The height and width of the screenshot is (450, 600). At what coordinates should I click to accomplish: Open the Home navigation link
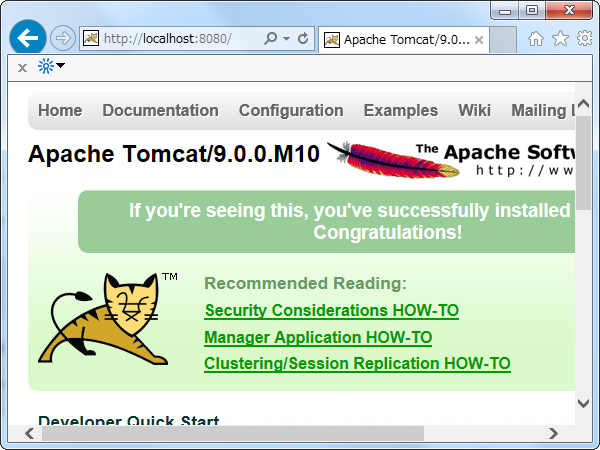60,110
